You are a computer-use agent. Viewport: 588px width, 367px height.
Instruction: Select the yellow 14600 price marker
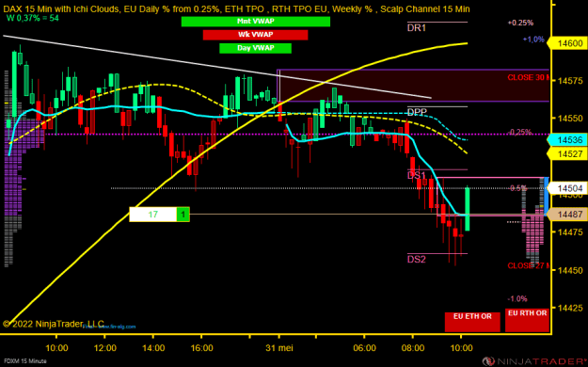click(567, 43)
